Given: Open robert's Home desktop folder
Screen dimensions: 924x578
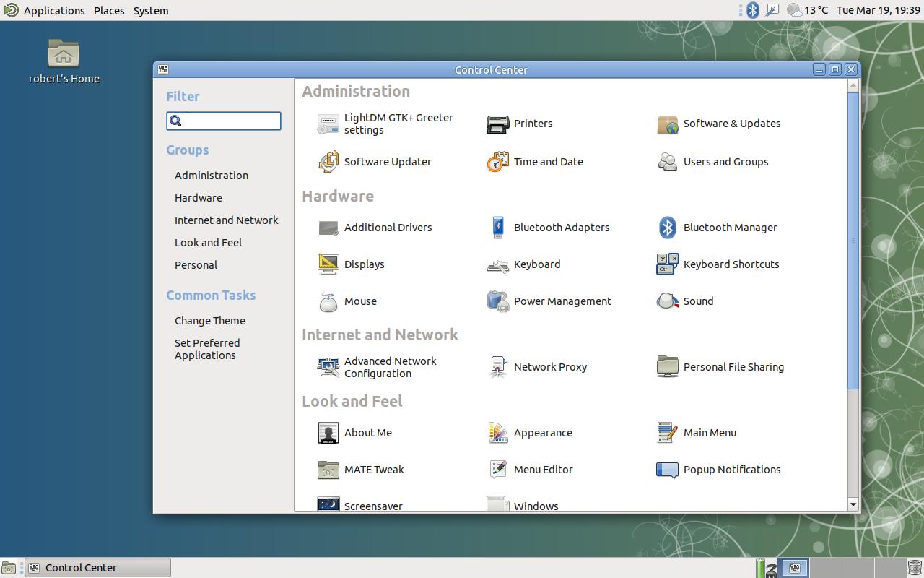Looking at the screenshot, I should point(64,61).
